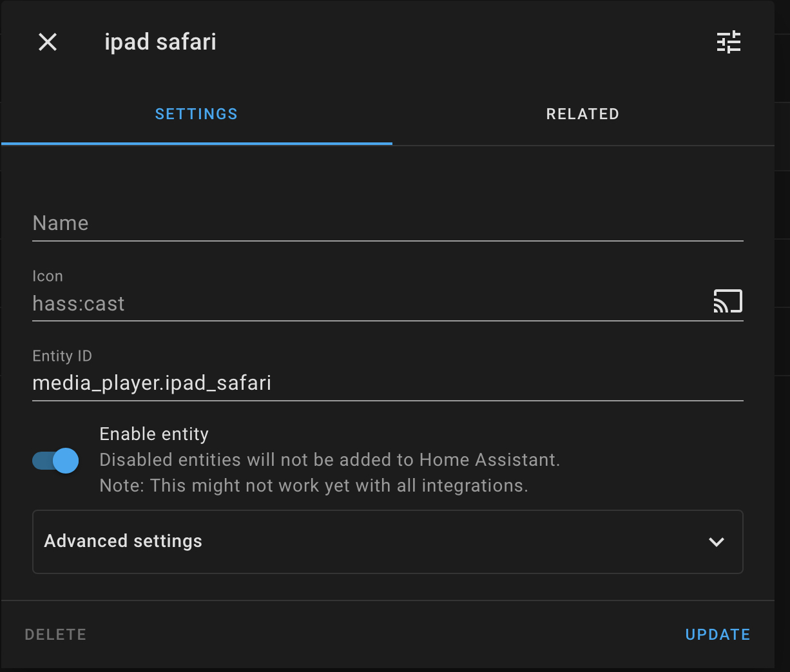
Task: Click DELETE to remove the entity
Action: [x=55, y=634]
